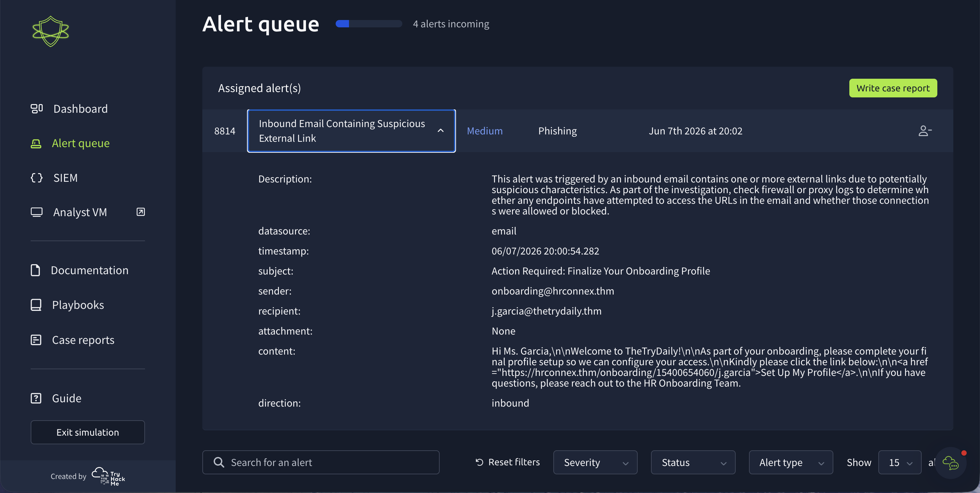Open Documentation from sidebar
Image resolution: width=980 pixels, height=493 pixels.
pyautogui.click(x=89, y=270)
